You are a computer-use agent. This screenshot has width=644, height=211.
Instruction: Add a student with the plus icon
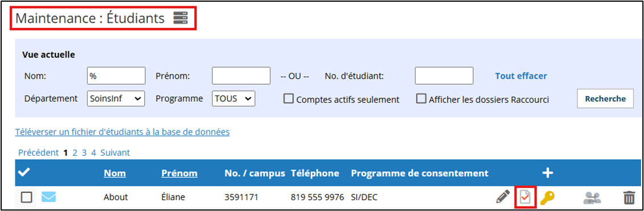click(547, 173)
